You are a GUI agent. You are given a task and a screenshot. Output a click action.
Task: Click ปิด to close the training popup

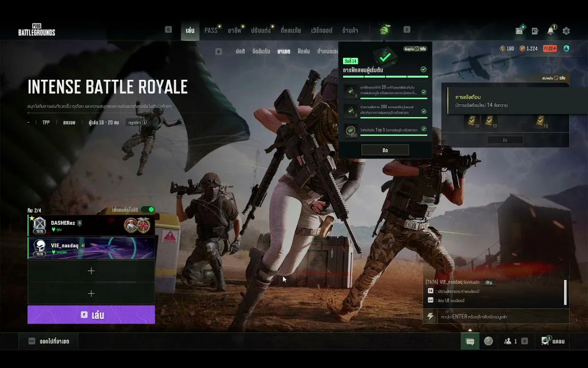(x=385, y=150)
